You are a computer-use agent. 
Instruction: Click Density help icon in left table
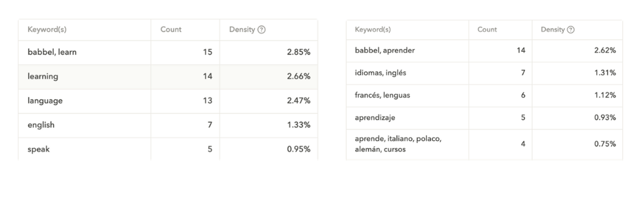261,30
